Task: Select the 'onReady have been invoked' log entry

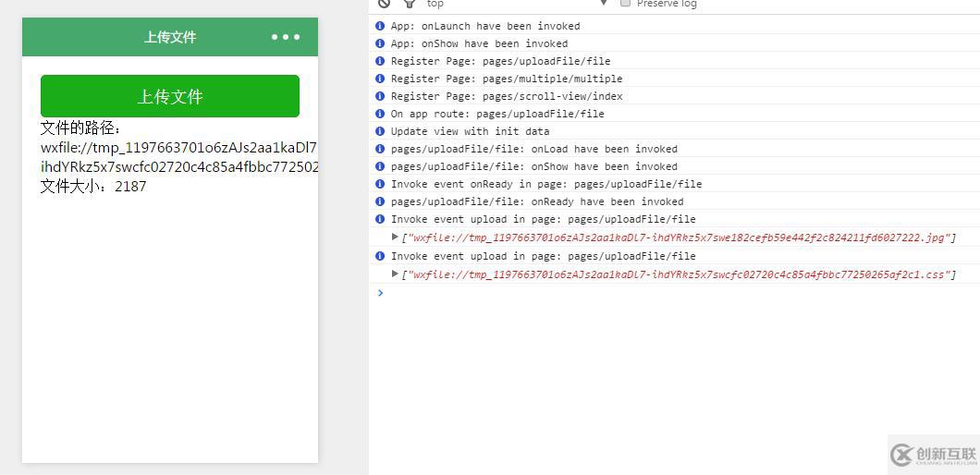Action: [x=537, y=201]
